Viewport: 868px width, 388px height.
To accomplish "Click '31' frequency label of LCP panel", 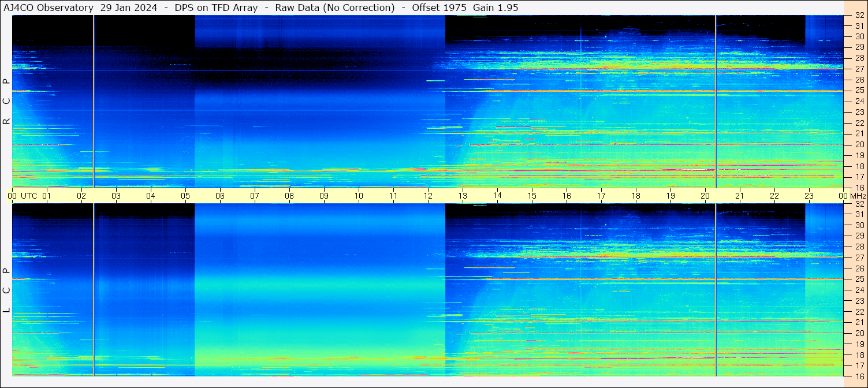I will [859, 214].
